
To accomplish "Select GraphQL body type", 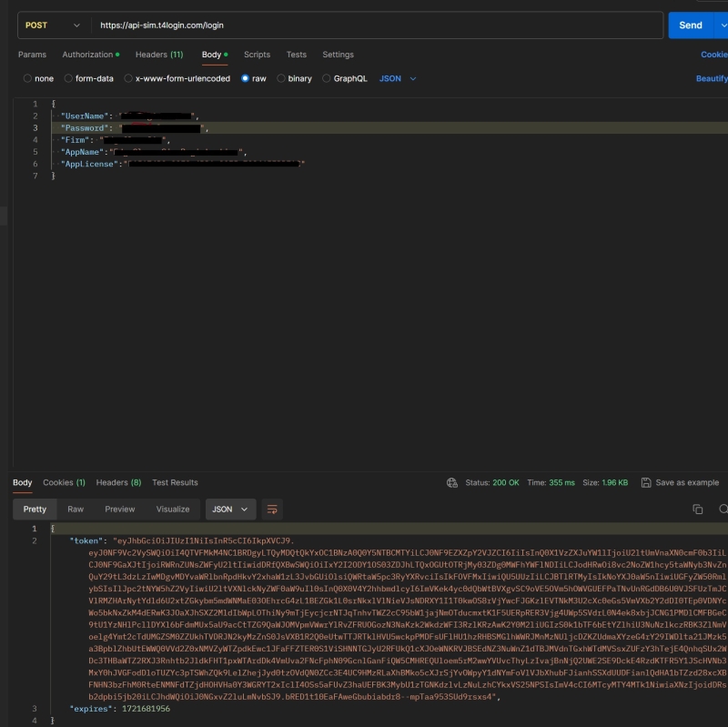I will point(327,79).
